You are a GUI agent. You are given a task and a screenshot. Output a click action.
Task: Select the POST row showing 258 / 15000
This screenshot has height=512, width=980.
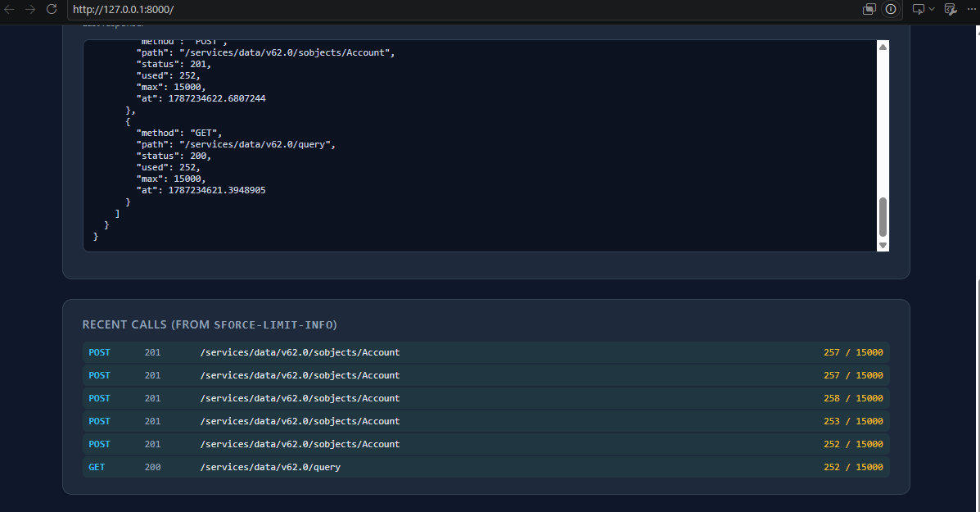tap(485, 398)
